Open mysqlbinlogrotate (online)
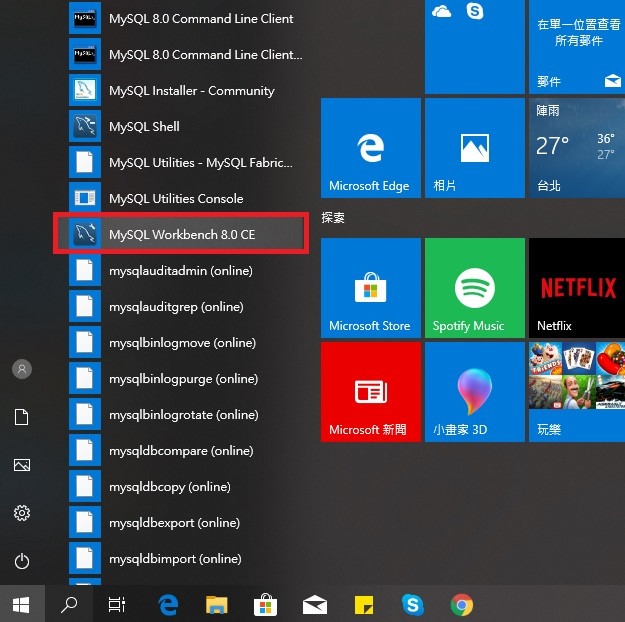Viewport: 625px width, 622px height. click(187, 415)
